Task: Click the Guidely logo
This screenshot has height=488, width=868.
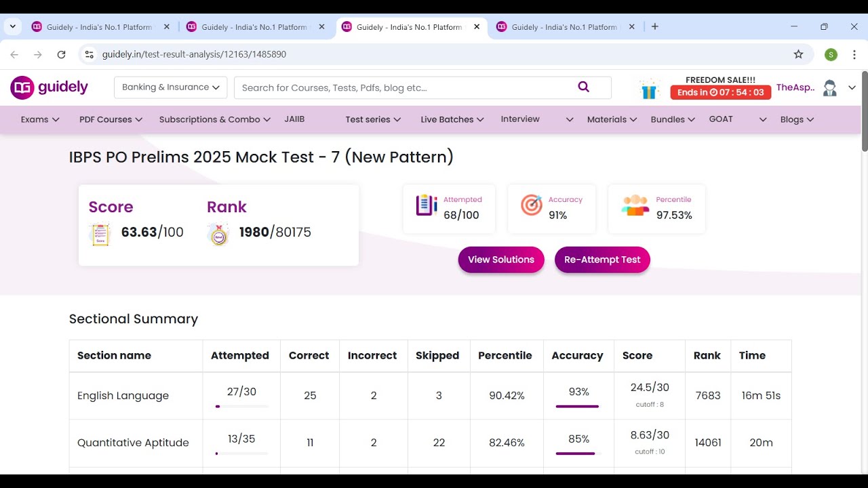Action: (50, 87)
